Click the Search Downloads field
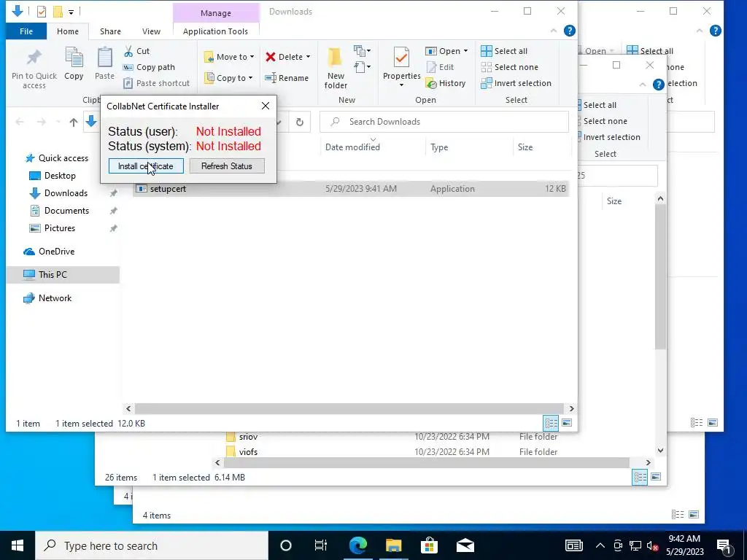The image size is (747, 560). pos(444,122)
